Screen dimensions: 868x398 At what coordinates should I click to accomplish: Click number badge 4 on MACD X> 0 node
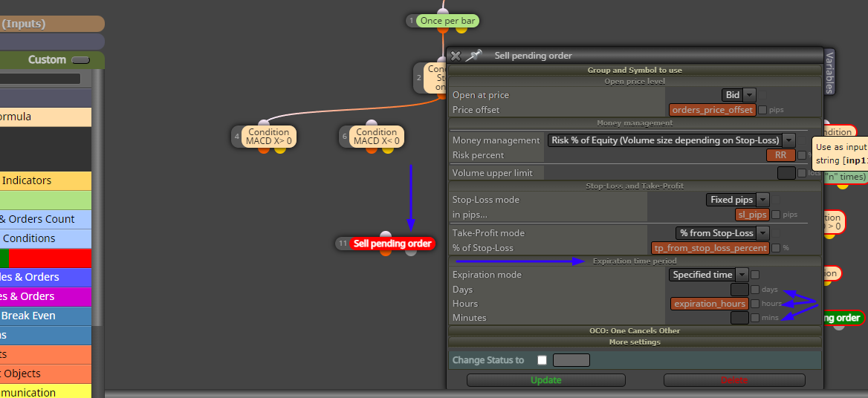click(x=237, y=137)
